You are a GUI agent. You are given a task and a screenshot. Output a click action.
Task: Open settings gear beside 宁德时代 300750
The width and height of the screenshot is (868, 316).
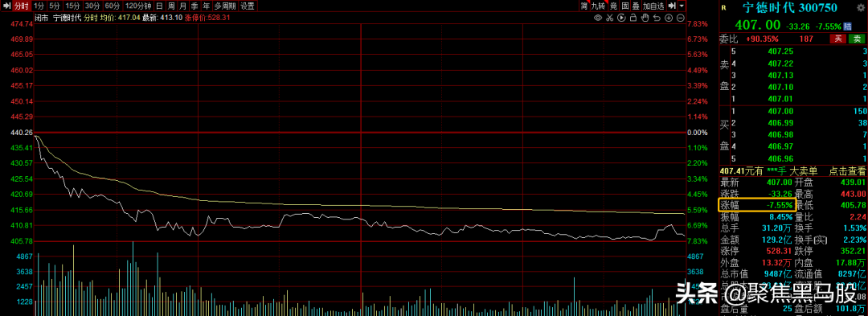tap(860, 8)
